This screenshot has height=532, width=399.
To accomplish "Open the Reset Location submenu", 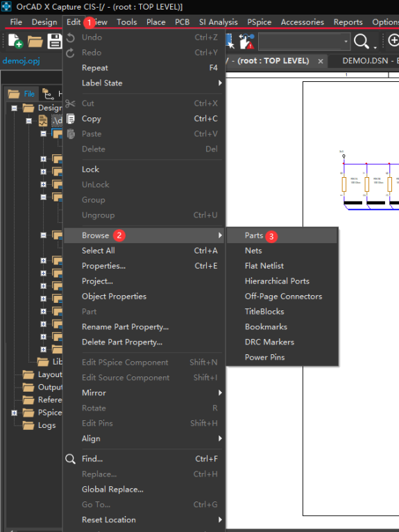I will coord(144,519).
